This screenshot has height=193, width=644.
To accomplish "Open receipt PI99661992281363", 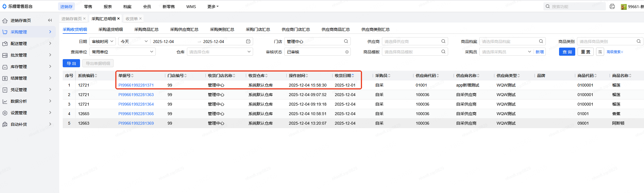I will click(x=136, y=95).
